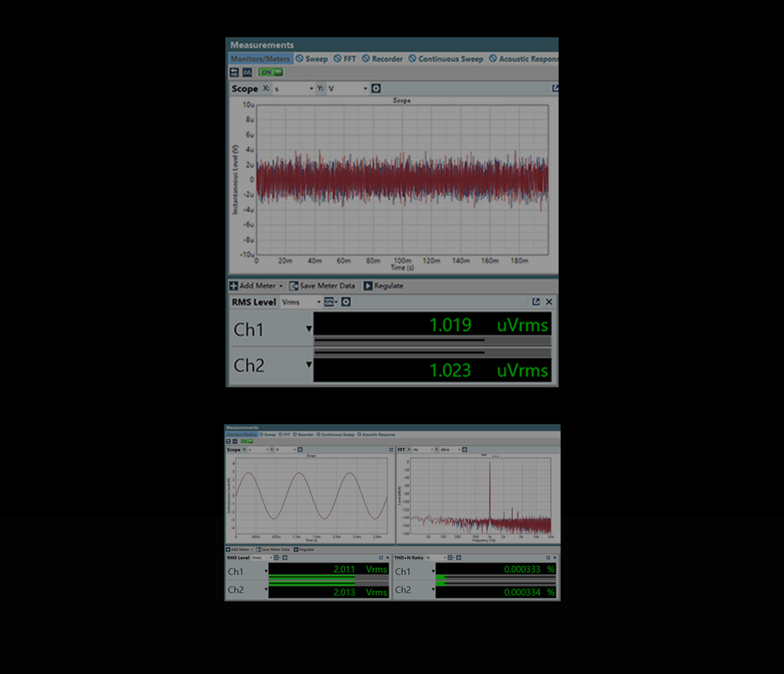Toggle the large green ON switch in upper panel
Image resolution: width=784 pixels, height=674 pixels.
pos(270,72)
